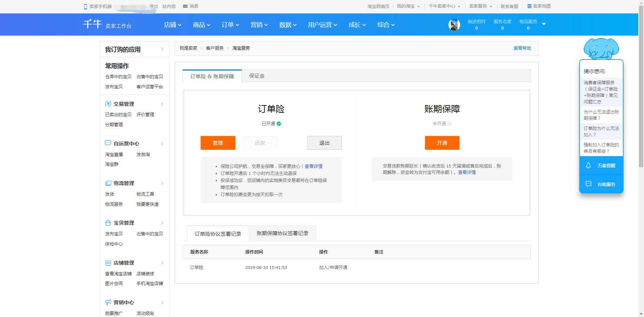
Task: Open the 查看帮助 link
Action: (522, 48)
